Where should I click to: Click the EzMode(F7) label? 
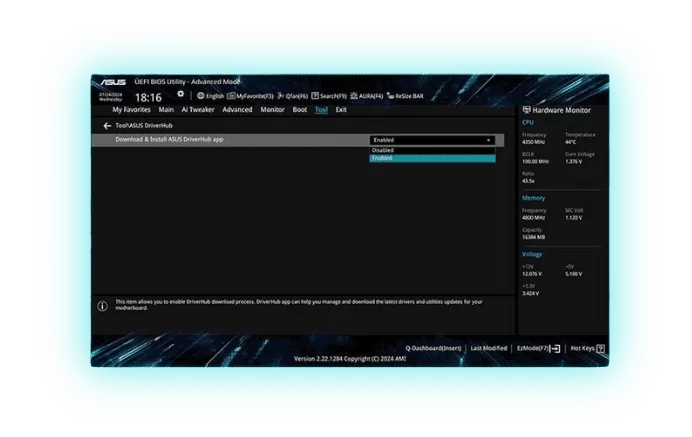[533, 348]
